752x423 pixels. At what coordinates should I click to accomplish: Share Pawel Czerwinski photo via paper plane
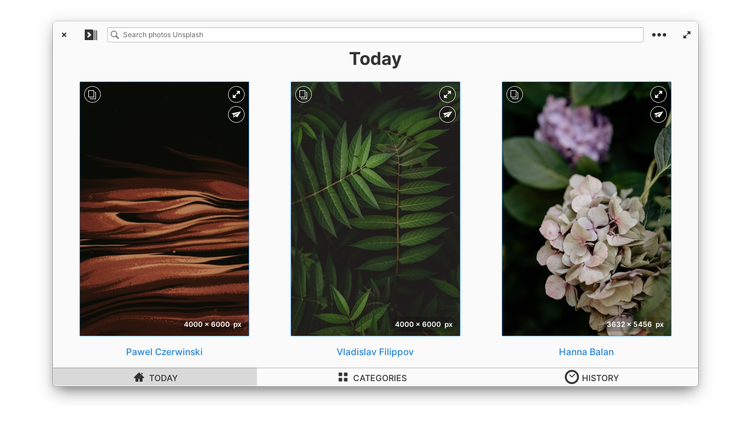[236, 115]
